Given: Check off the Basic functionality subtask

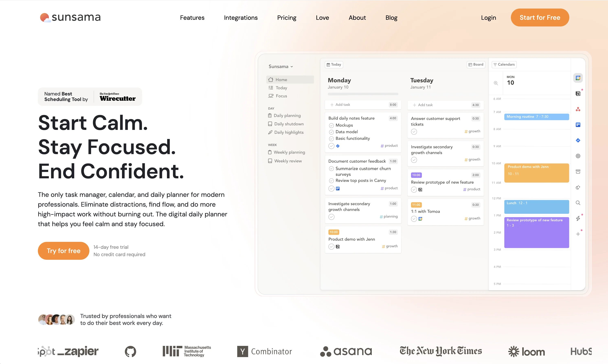Looking at the screenshot, I should tap(331, 139).
